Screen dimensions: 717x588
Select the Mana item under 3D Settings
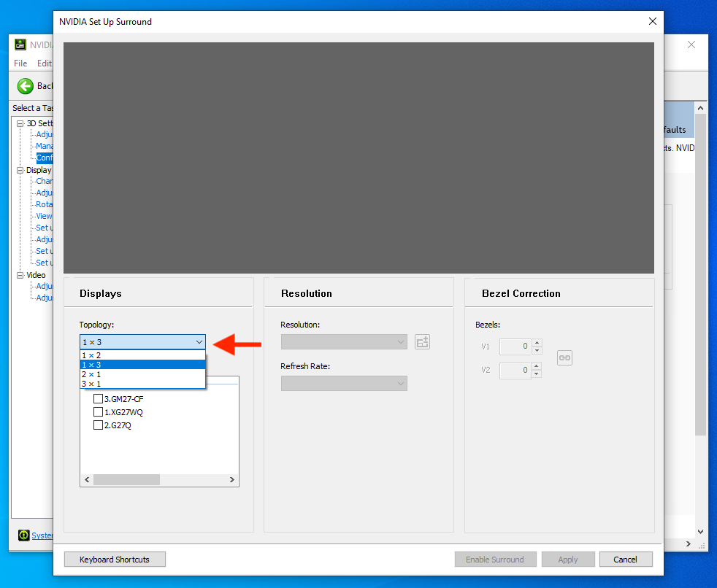point(45,146)
